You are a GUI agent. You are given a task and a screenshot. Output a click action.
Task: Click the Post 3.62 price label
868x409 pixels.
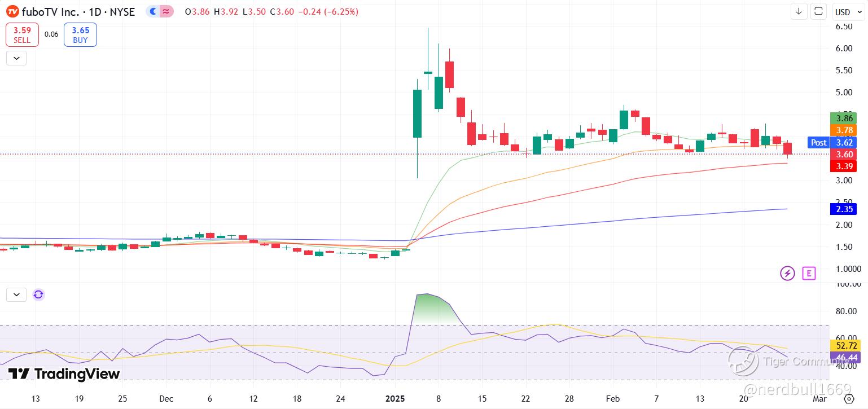(x=832, y=143)
